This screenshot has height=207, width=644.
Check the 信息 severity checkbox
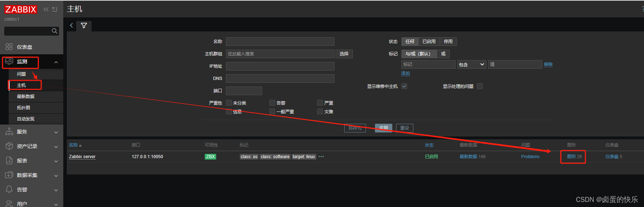229,111
